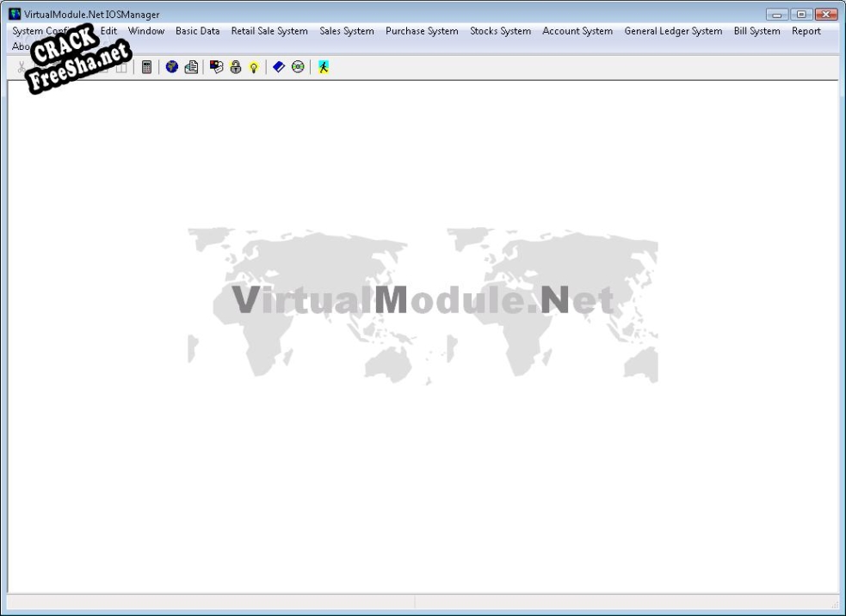
Task: Open the Bill System menu
Action: pos(756,31)
